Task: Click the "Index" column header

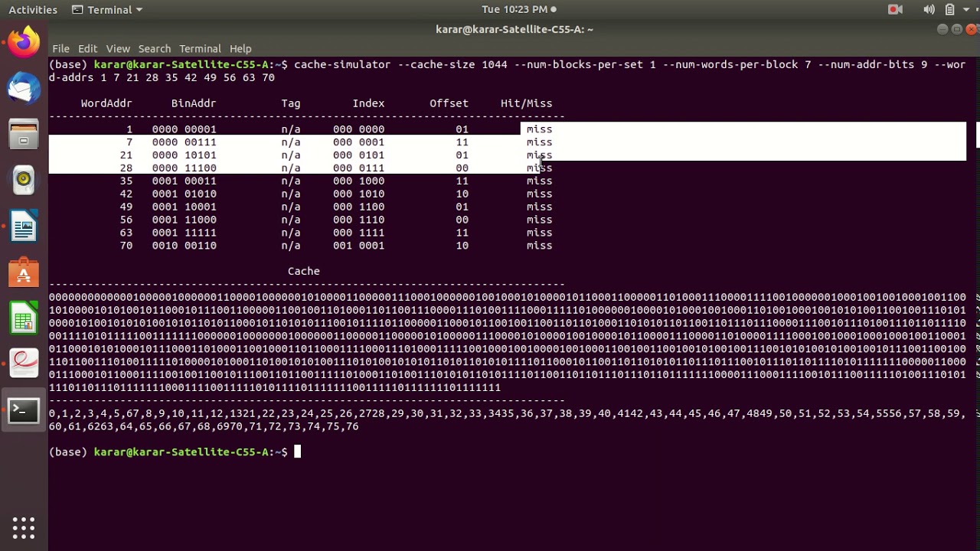Action: [368, 103]
